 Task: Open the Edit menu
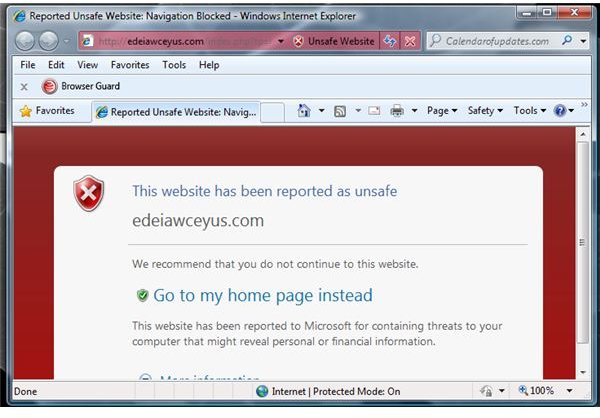[56, 65]
